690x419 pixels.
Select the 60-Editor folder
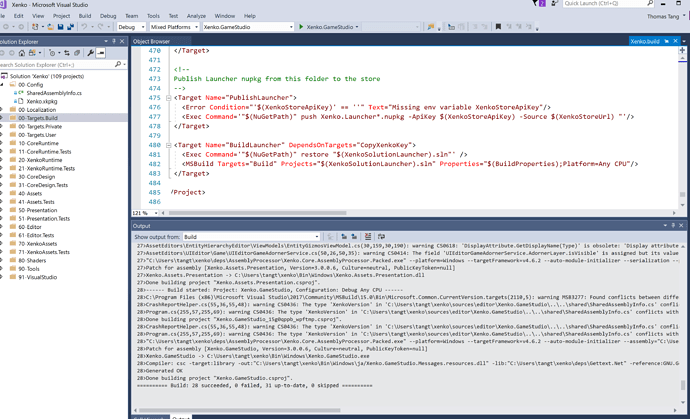pos(30,227)
